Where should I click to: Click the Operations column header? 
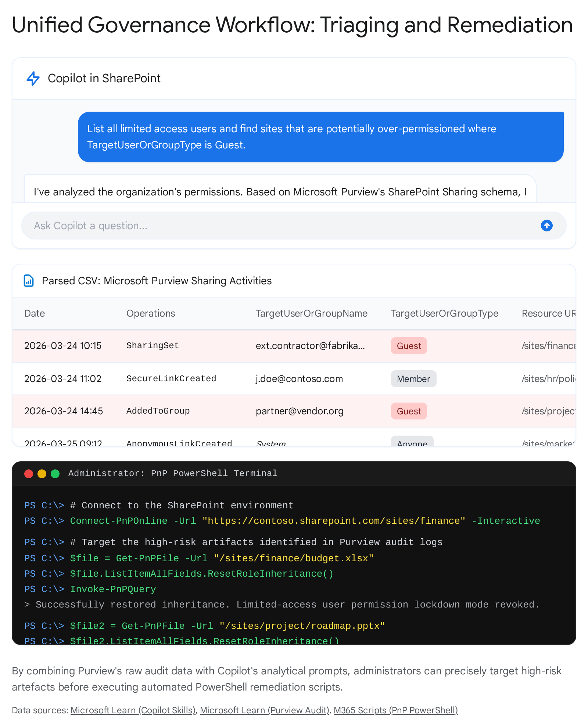[151, 313]
